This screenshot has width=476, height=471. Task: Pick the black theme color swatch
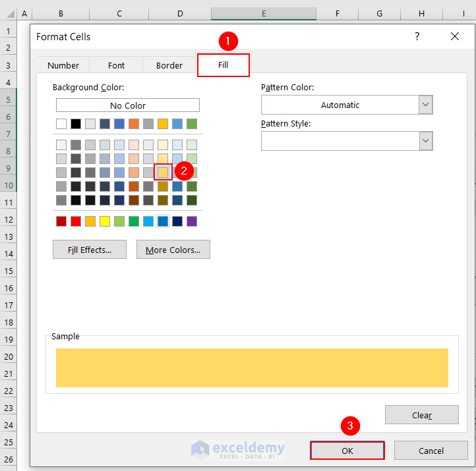[x=76, y=124]
